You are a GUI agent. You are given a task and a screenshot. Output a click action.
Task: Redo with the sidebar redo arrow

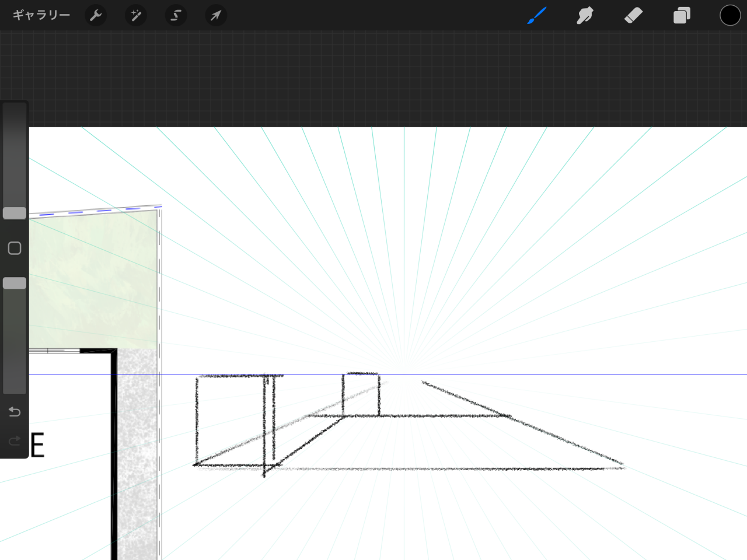pos(15,440)
